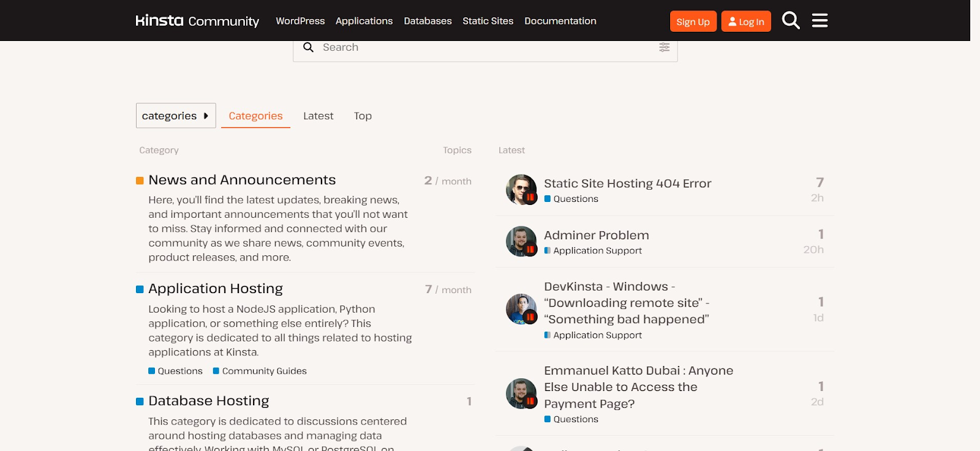Open the hamburger menu icon
The height and width of the screenshot is (451, 980).
pos(820,21)
